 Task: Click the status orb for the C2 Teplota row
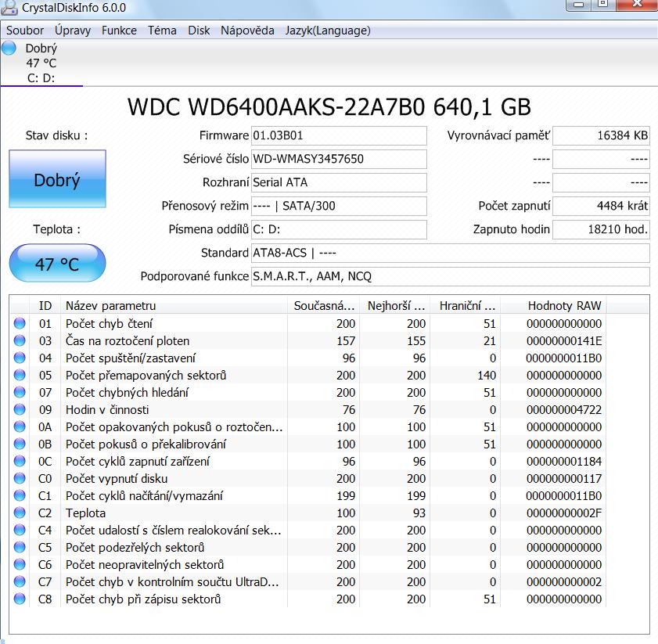point(20,513)
